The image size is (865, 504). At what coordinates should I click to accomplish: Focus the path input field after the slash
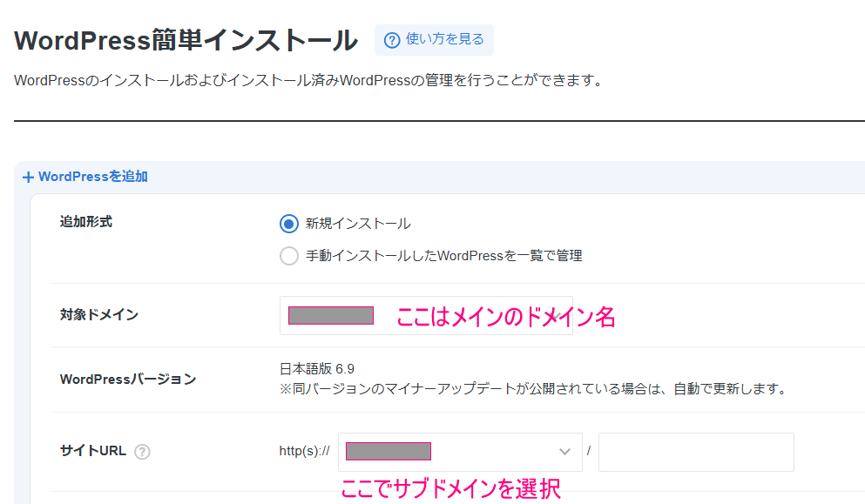[x=696, y=452]
